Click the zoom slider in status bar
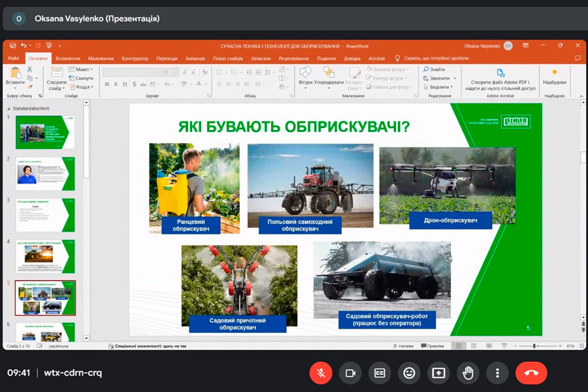Image resolution: width=588 pixels, height=392 pixels. (535, 346)
